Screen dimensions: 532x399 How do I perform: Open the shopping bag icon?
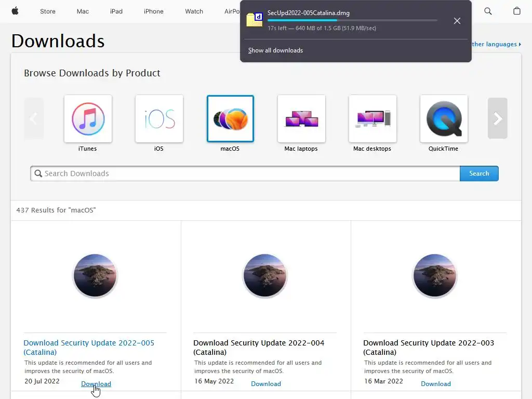point(517,11)
